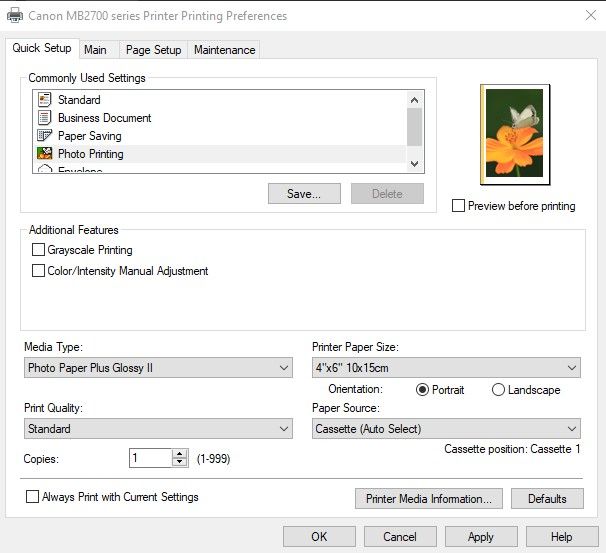
Task: Click the Copies number field
Action: tap(150, 458)
